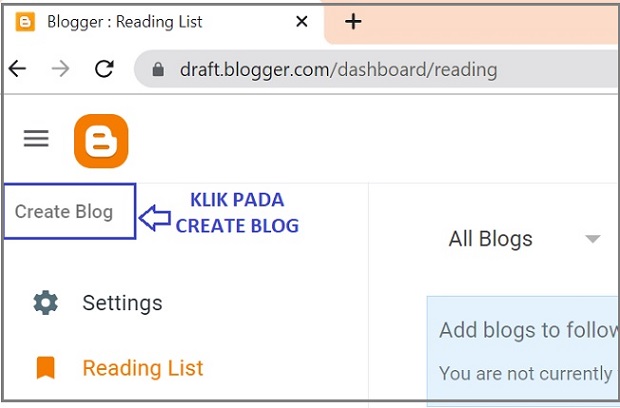Click the orange Blogger logo

[101, 141]
